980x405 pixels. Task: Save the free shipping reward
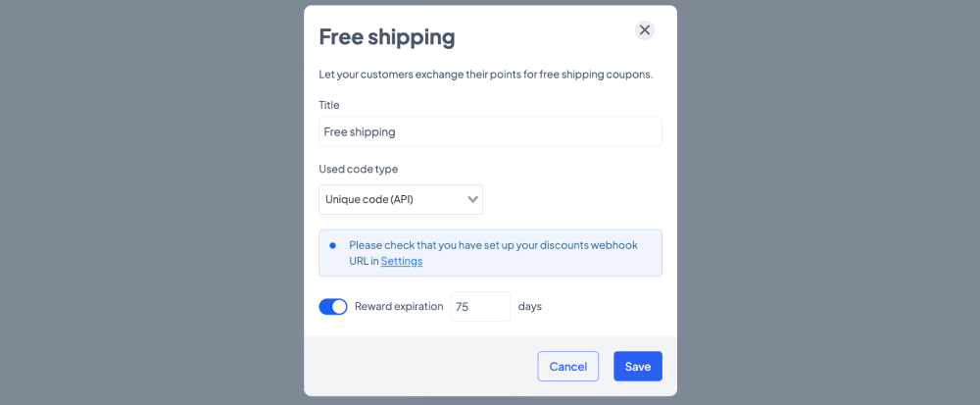click(638, 366)
